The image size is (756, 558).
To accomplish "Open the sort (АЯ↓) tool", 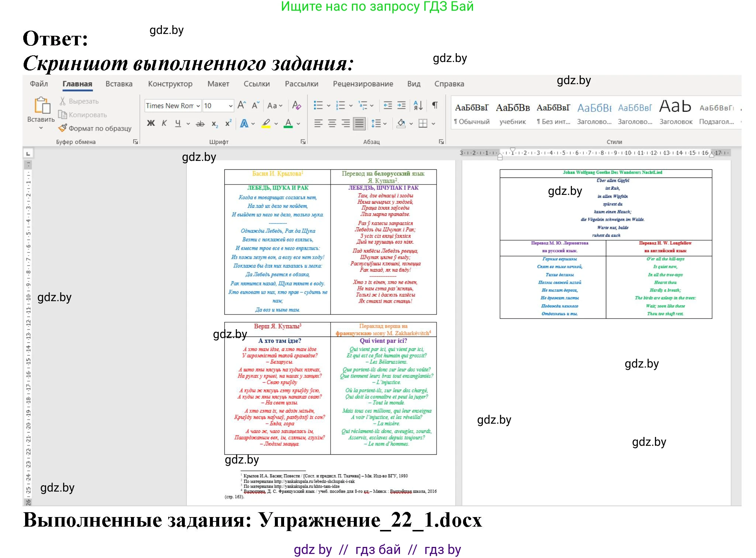I will coord(418,106).
